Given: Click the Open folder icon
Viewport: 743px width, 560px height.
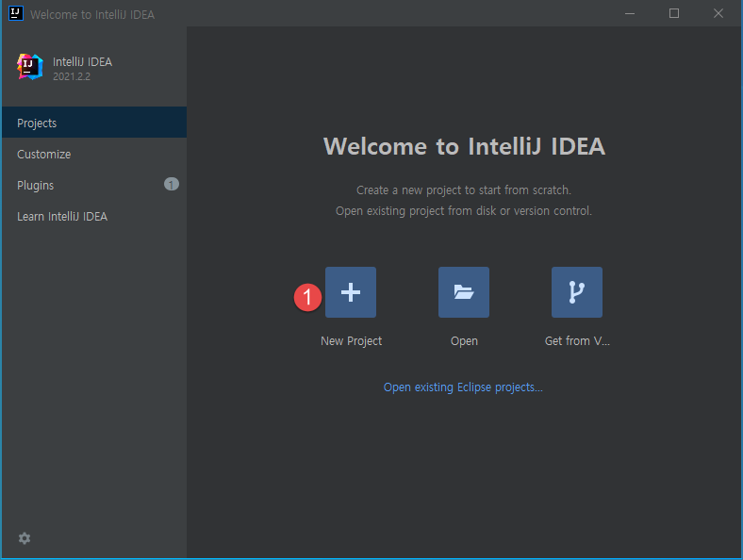Looking at the screenshot, I should pyautogui.click(x=463, y=292).
